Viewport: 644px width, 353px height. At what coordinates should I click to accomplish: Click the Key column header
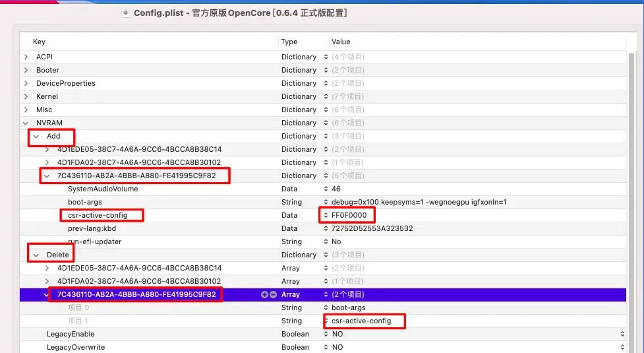(x=39, y=42)
